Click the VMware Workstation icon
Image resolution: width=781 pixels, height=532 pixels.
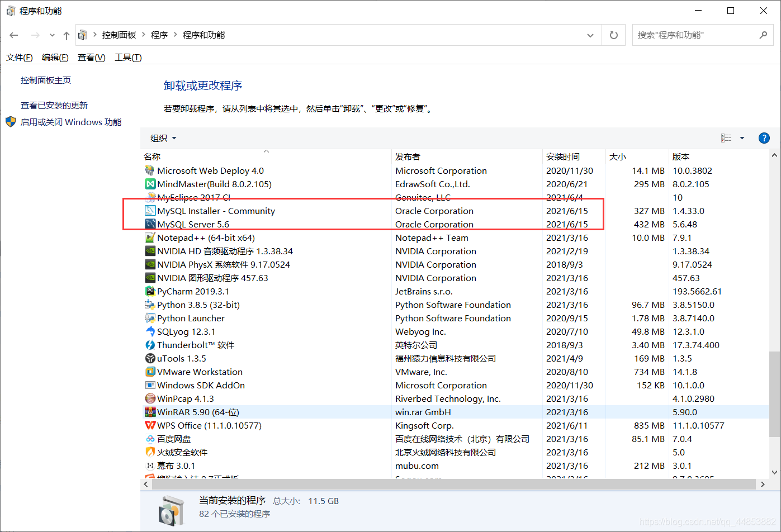[150, 372]
